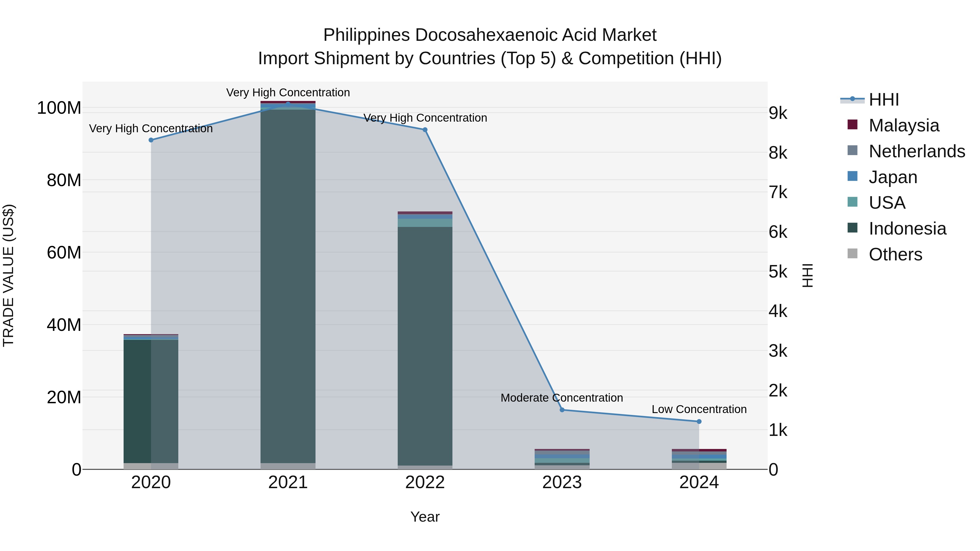Viewport: 980px width, 551px height.
Task: Toggle Indonesia series in legend
Action: tap(897, 228)
